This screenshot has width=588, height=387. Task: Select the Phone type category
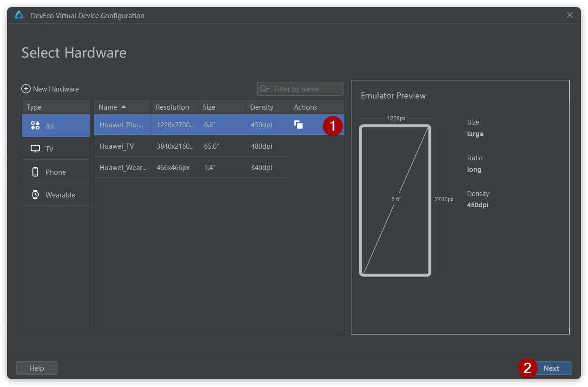[x=56, y=172]
